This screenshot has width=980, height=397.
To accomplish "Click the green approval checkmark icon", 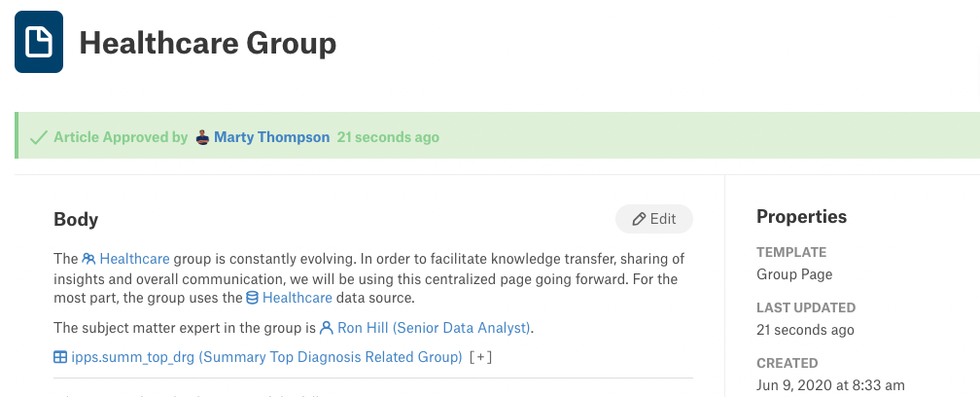I will [x=39, y=137].
